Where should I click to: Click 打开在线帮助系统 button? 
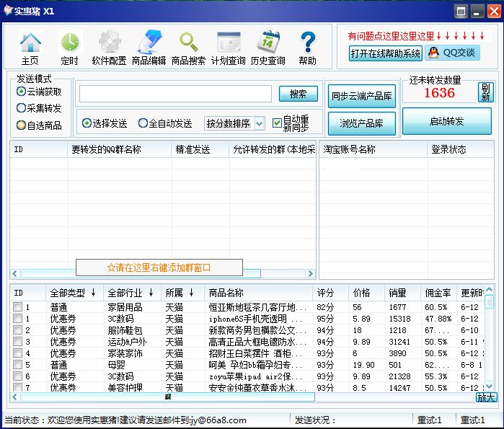click(386, 53)
